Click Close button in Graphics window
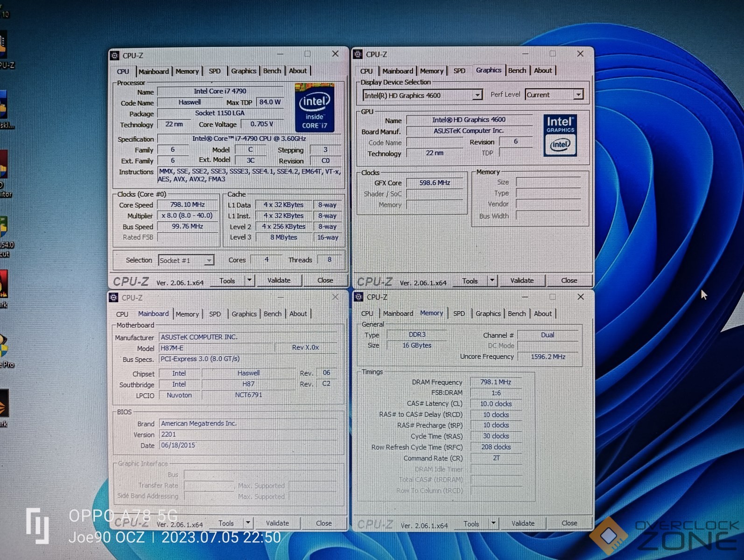This screenshot has width=744, height=560. click(569, 280)
